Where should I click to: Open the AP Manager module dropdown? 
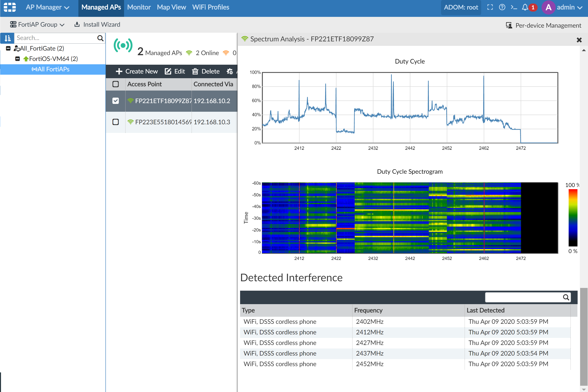(x=47, y=7)
